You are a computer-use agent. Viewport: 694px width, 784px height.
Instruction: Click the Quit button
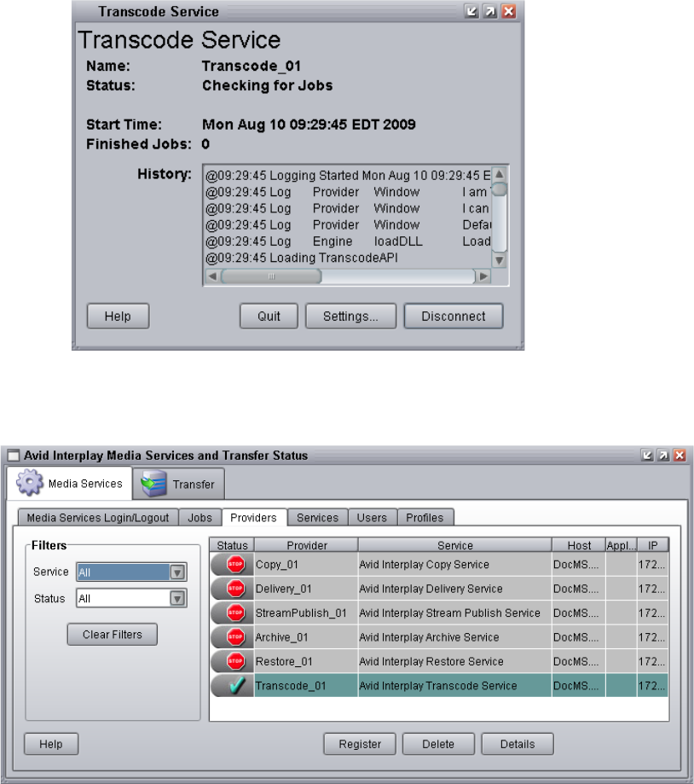point(269,316)
